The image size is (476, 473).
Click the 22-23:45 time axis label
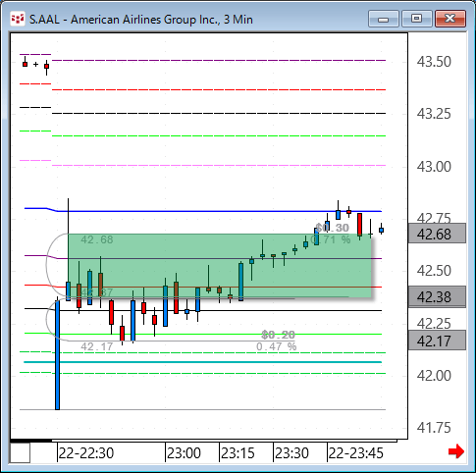click(355, 453)
